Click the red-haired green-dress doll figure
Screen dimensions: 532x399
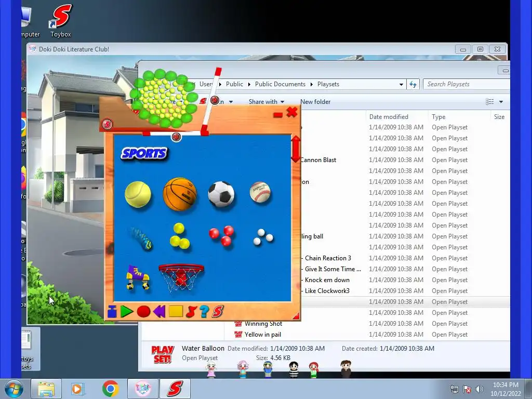coord(314,370)
